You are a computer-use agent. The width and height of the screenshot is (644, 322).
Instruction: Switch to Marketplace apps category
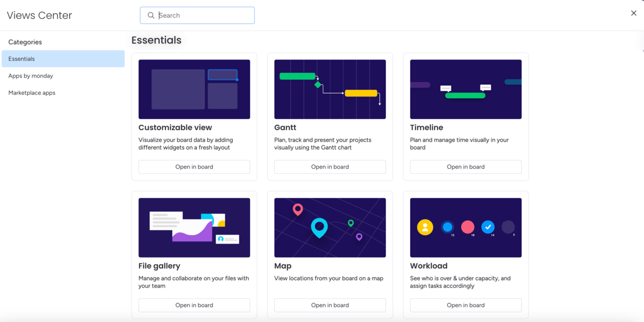click(32, 93)
